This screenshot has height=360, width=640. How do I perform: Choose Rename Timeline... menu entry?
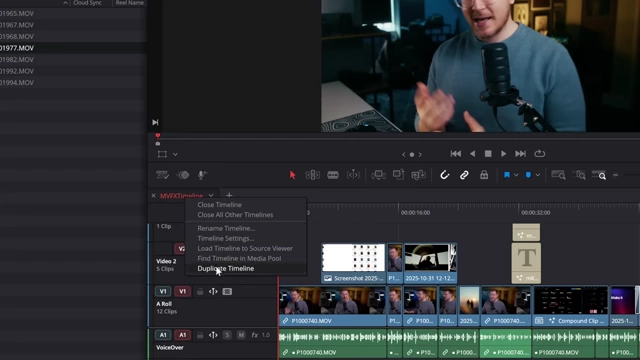tap(226, 229)
